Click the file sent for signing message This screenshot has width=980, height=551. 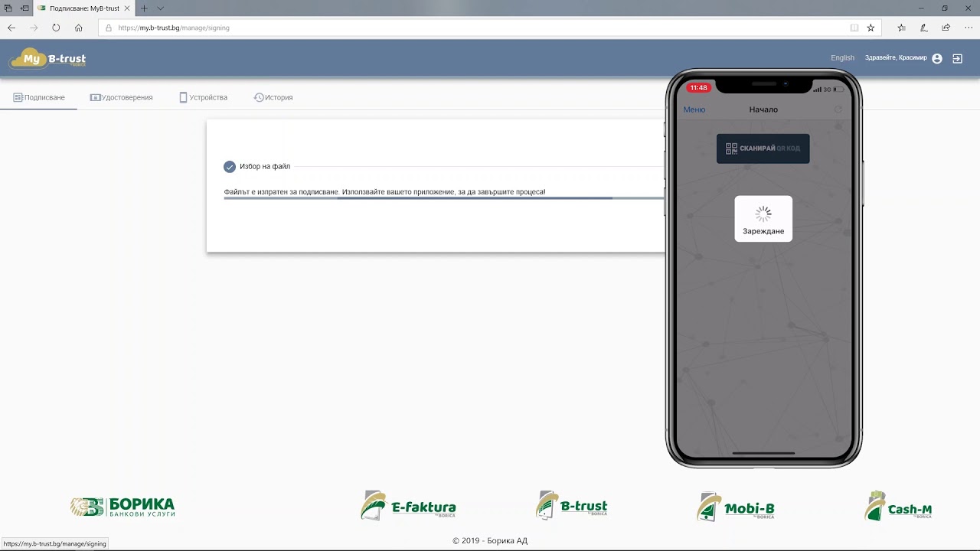coord(384,191)
